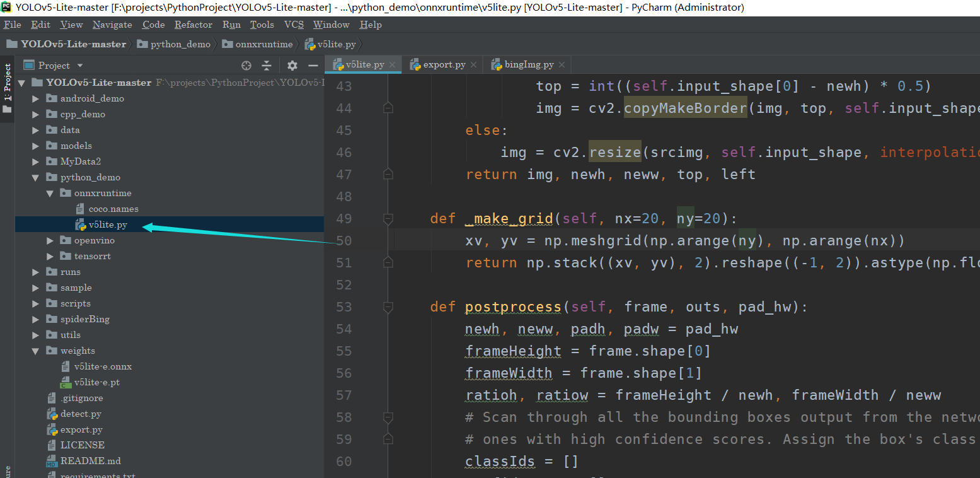Expand the cpp_demo folder arrow
Screen dimensions: 980x478
click(x=36, y=114)
